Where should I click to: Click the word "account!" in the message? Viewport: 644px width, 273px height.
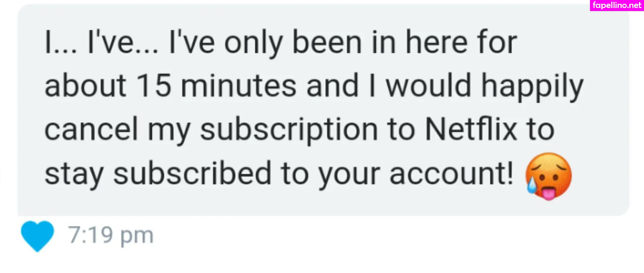pos(451,174)
